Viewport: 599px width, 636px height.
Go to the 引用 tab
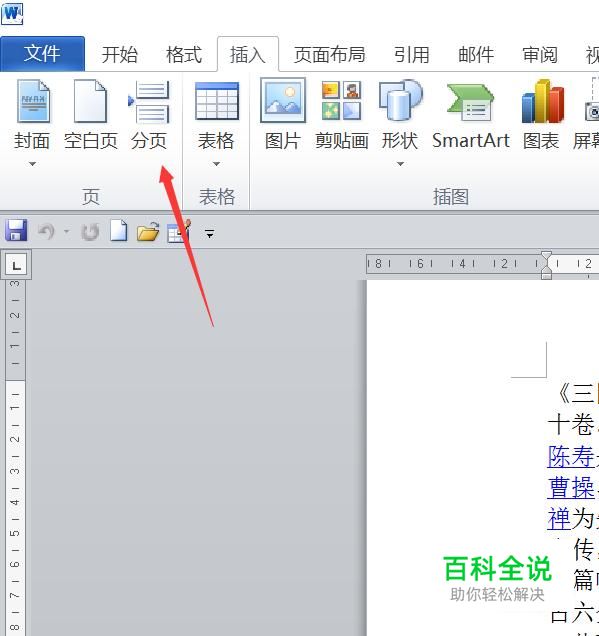coord(412,54)
